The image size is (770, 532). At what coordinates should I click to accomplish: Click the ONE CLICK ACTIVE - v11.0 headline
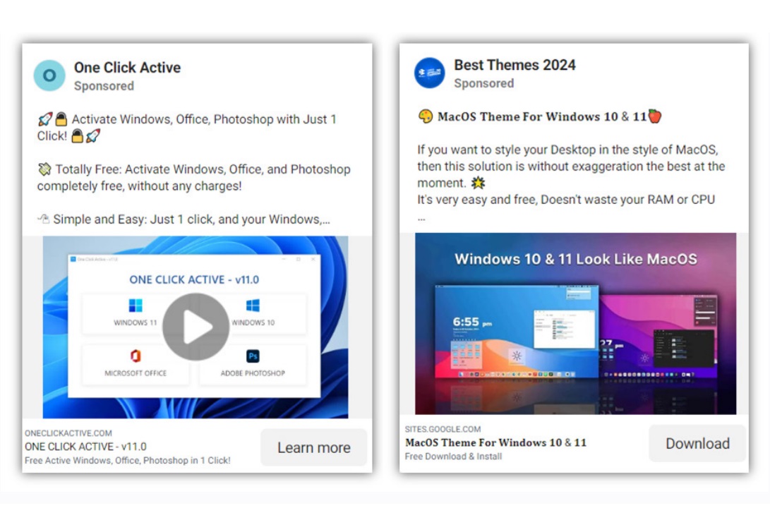tap(85, 447)
